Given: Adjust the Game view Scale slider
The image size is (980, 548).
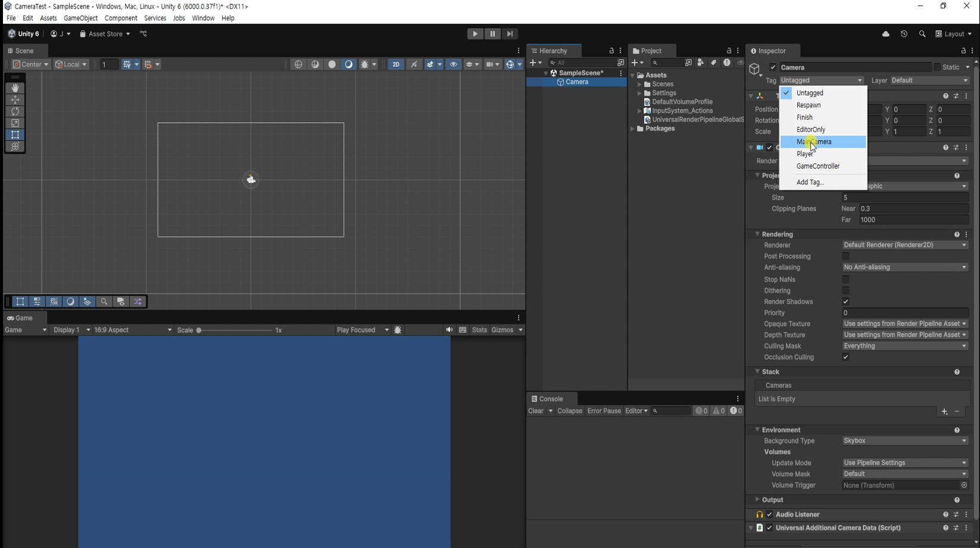Looking at the screenshot, I should pyautogui.click(x=234, y=330).
